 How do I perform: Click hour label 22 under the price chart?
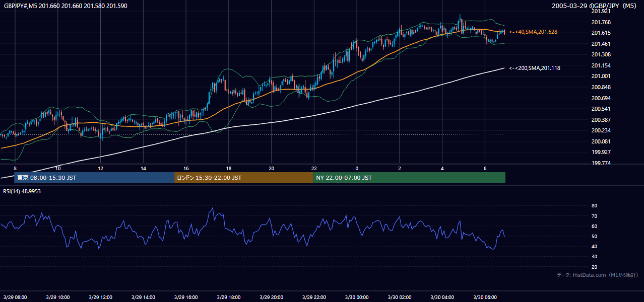click(314, 168)
